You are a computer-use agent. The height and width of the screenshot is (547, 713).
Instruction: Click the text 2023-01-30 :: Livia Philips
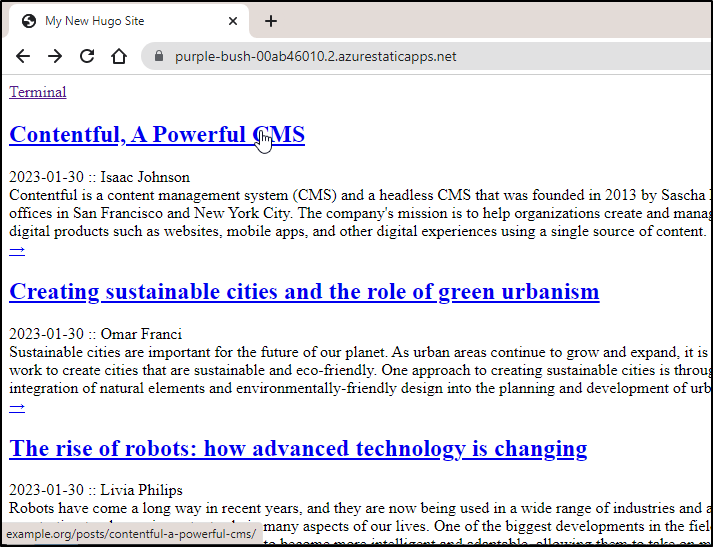point(96,490)
